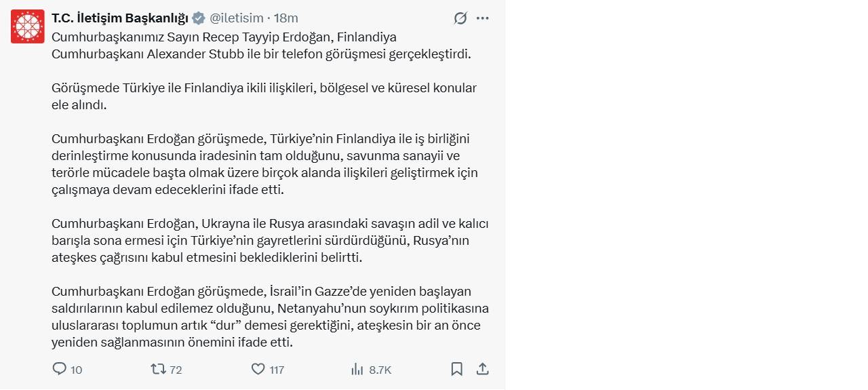Open the T.C. İletişim Başkanlığı display name
This screenshot has width=868, height=390.
(120, 18)
